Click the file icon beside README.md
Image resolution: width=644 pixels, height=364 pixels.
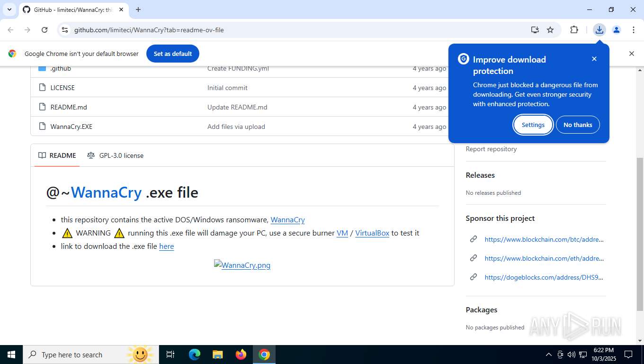click(x=42, y=107)
